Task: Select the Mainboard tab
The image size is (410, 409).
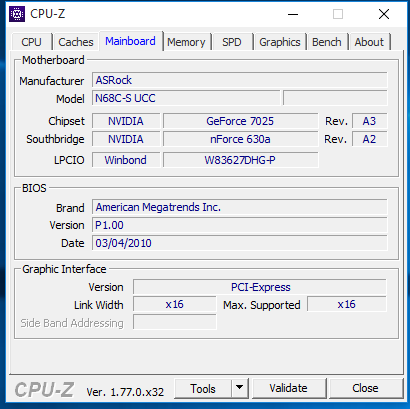Action: coord(130,41)
